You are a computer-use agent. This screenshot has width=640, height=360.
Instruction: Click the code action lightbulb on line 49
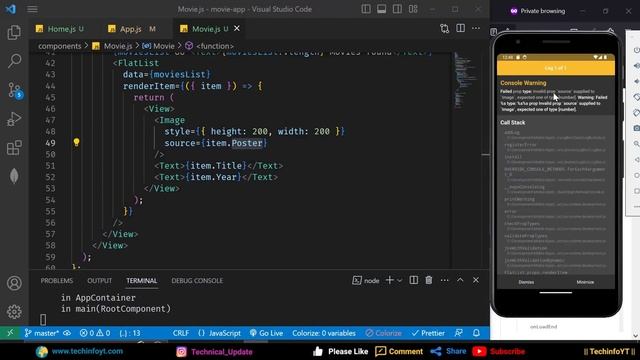pos(76,142)
